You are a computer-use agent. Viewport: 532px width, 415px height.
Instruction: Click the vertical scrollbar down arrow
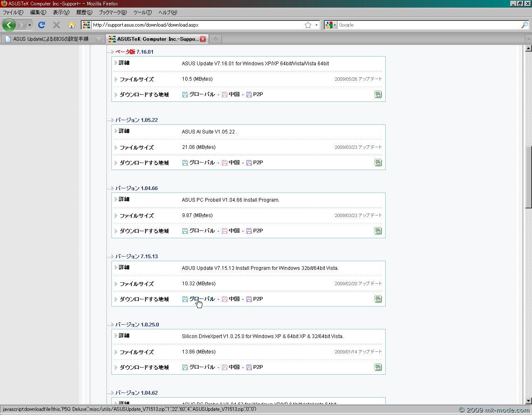pyautogui.click(x=528, y=401)
